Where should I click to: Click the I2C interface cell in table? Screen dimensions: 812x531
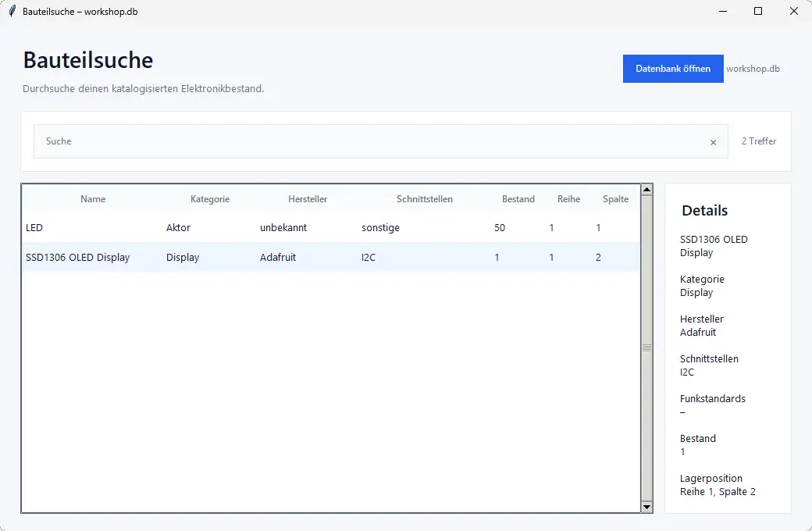pyautogui.click(x=369, y=258)
